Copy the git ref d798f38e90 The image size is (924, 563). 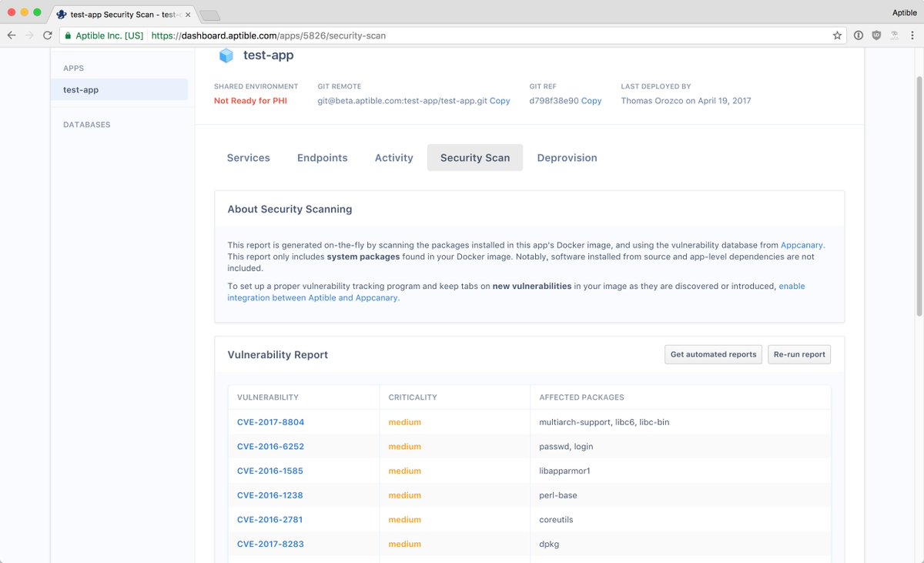pyautogui.click(x=591, y=101)
